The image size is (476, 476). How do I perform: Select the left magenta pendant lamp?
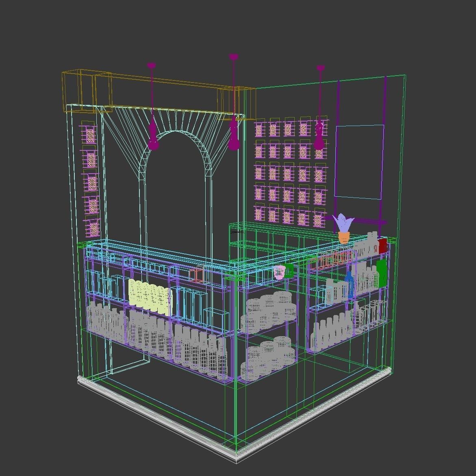click(x=152, y=106)
